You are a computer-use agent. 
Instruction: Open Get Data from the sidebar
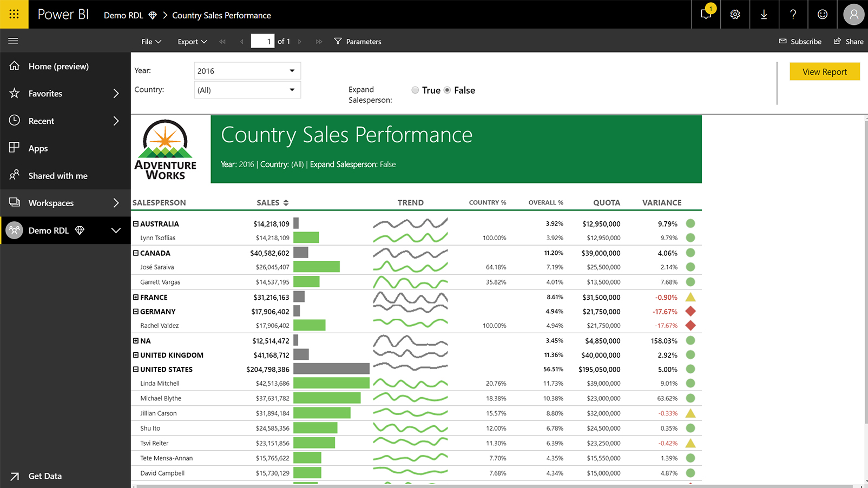pos(44,476)
